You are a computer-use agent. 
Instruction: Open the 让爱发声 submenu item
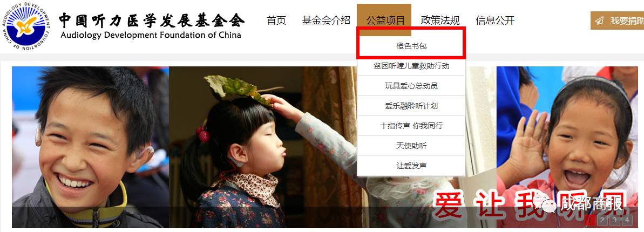click(x=411, y=166)
